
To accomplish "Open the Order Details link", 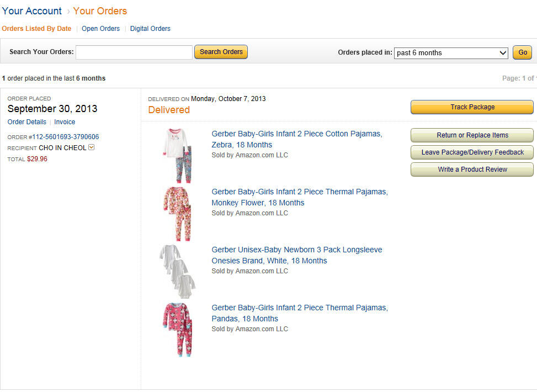I will pos(27,122).
